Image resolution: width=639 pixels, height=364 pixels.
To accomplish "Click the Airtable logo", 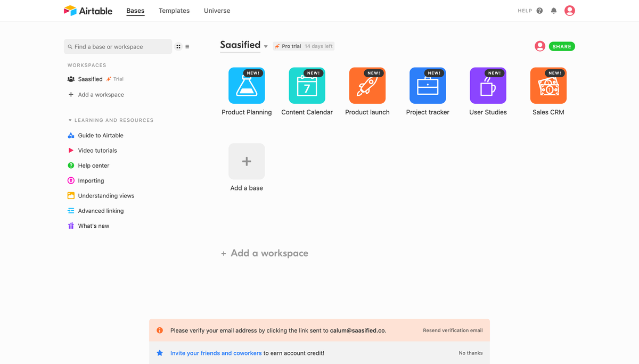I will click(x=88, y=11).
